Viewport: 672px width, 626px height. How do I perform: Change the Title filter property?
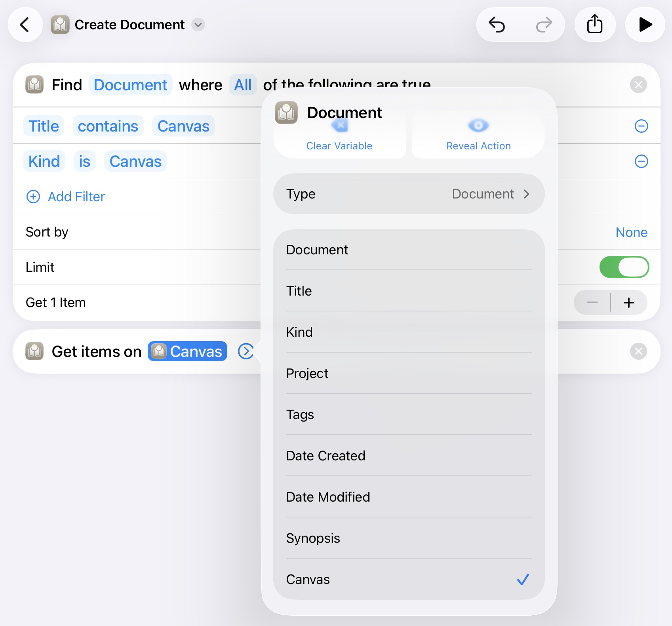pyautogui.click(x=44, y=126)
